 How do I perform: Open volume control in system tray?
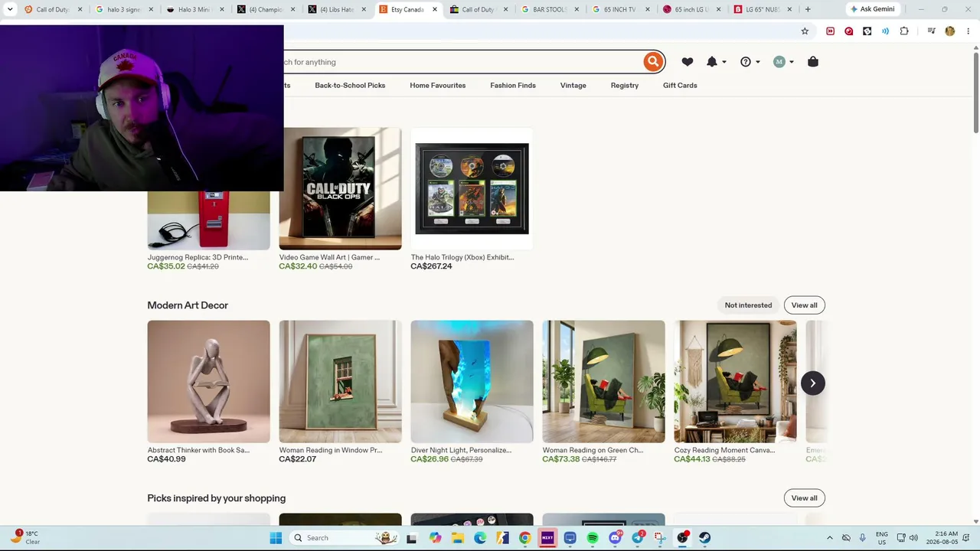(x=913, y=538)
